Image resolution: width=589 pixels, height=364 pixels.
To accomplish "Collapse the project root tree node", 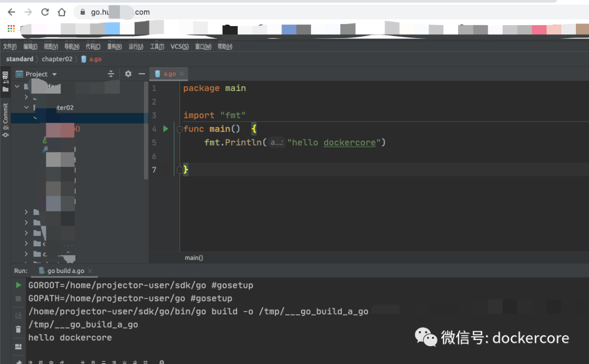I will (x=17, y=86).
